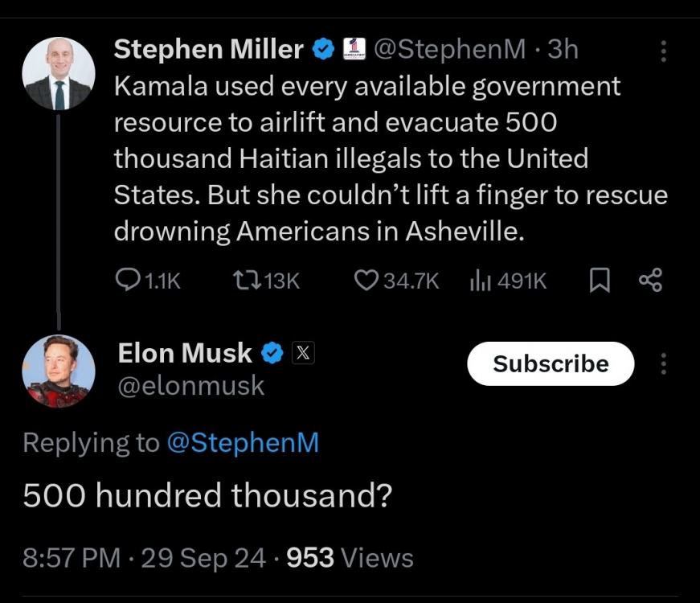Click the blue verified checkmark beside Elon Musk
The width and height of the screenshot is (700, 603).
pyautogui.click(x=273, y=352)
